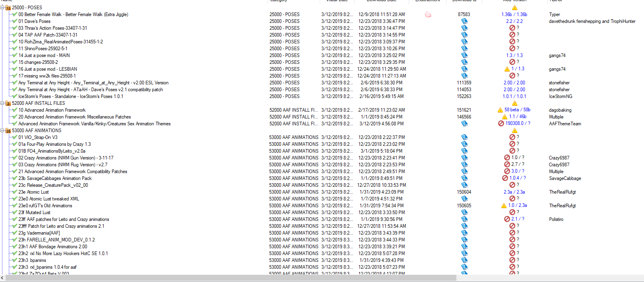The height and width of the screenshot is (282, 644).
Task: Click the info book icon for 23f Mutated Lust
Action: 464,213
